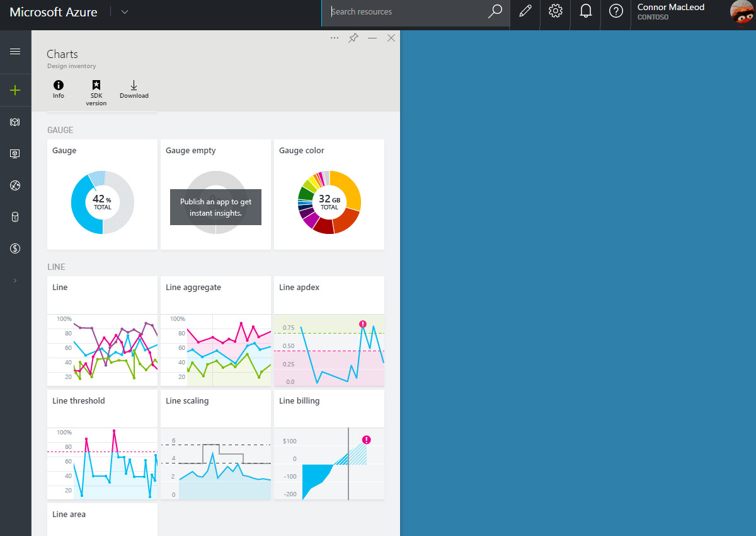Image resolution: width=756 pixels, height=536 pixels.
Task: Select the SQL database cylinder sidebar icon
Action: [15, 217]
